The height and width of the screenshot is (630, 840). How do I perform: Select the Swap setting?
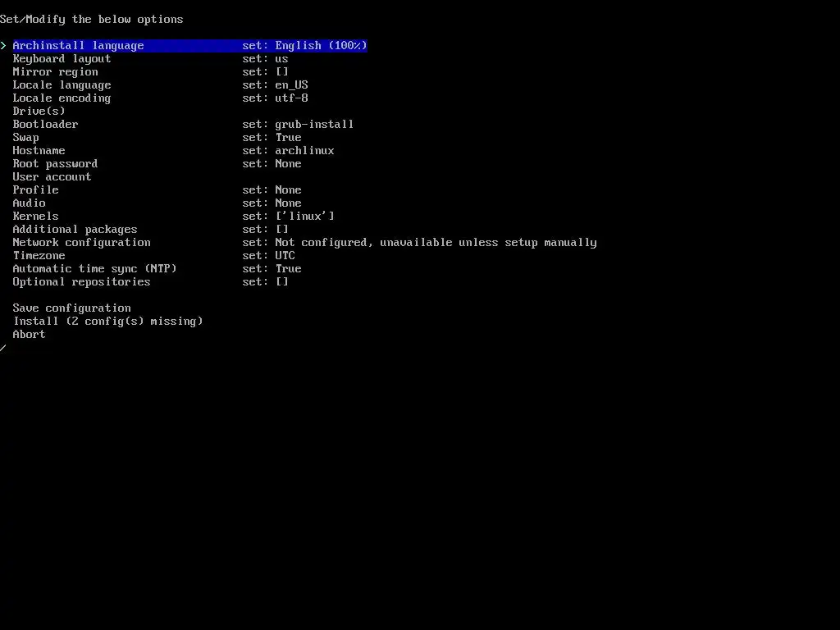coord(25,138)
